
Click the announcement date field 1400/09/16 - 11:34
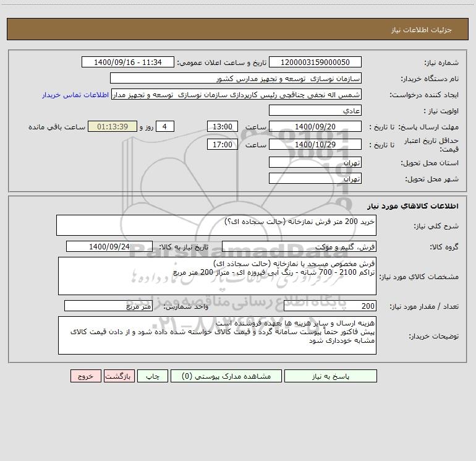tap(128, 62)
